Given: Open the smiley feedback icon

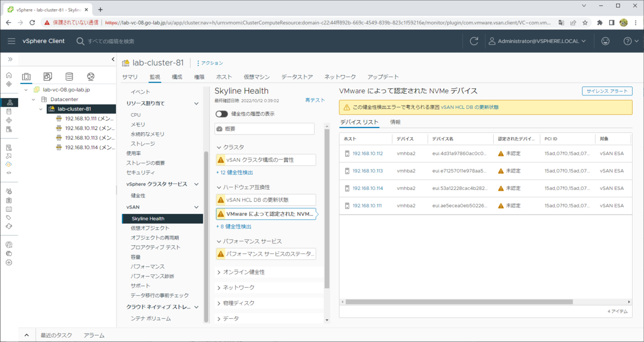Looking at the screenshot, I should coord(605,41).
